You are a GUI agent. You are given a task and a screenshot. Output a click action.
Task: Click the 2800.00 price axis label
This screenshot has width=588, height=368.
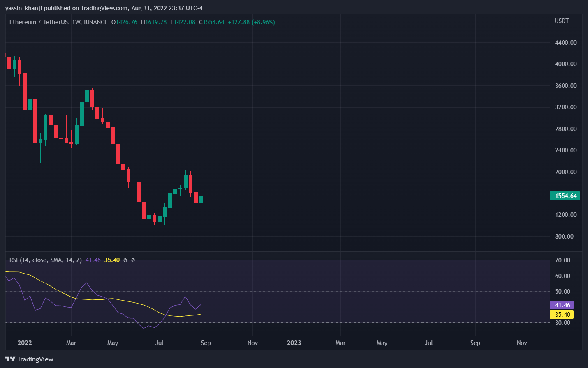point(566,129)
